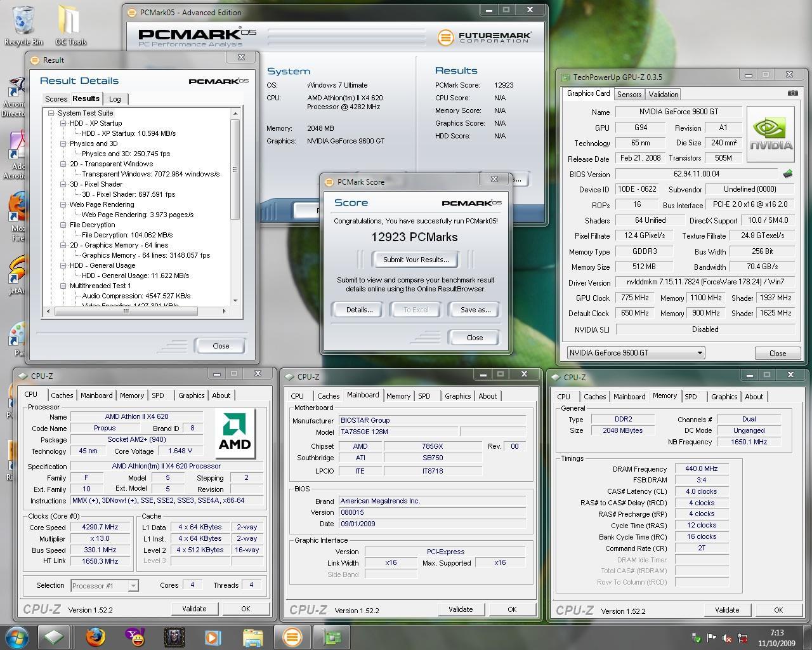The width and height of the screenshot is (812, 650).
Task: Click the Firefox icon in the taskbar
Action: (x=96, y=637)
